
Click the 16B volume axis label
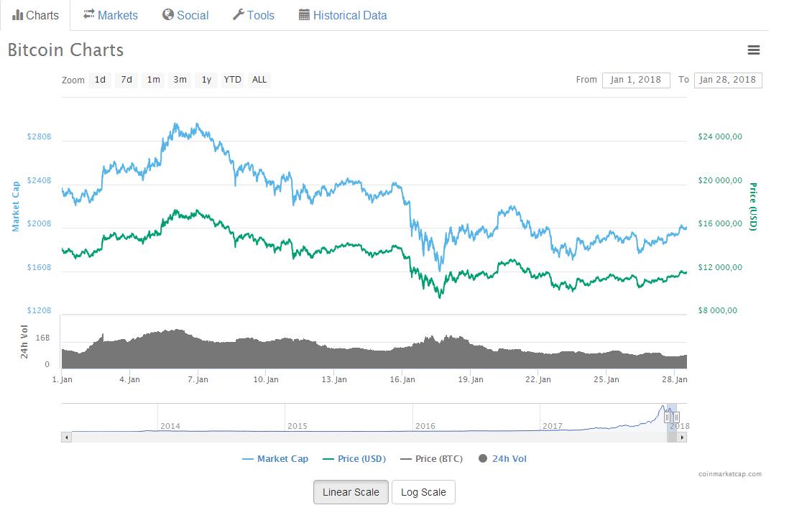coord(42,338)
